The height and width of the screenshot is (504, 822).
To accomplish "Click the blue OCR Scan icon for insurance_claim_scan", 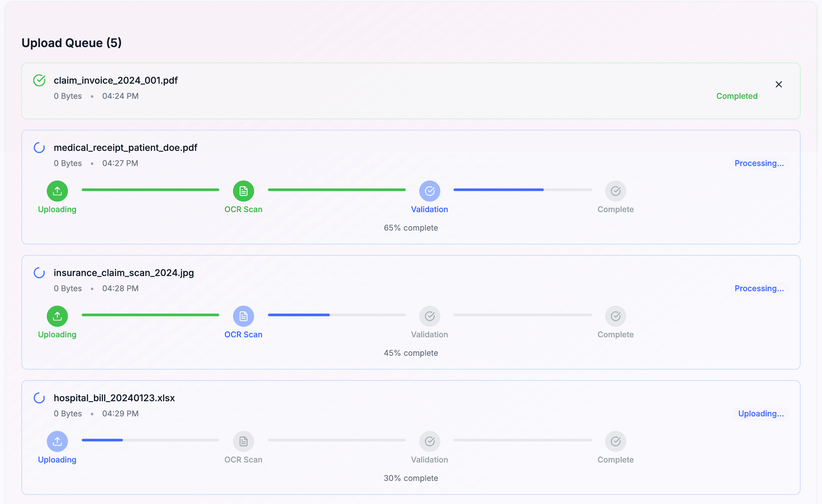I will [243, 316].
